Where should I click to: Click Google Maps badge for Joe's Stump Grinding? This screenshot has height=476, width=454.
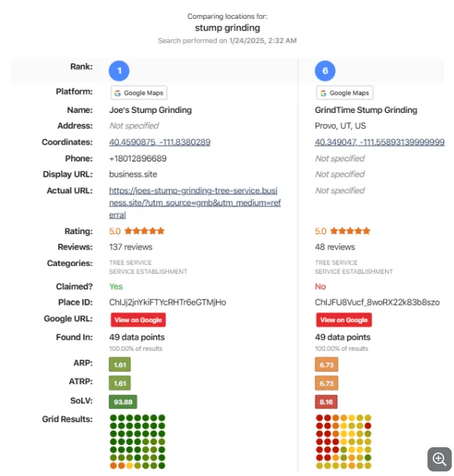tap(139, 92)
